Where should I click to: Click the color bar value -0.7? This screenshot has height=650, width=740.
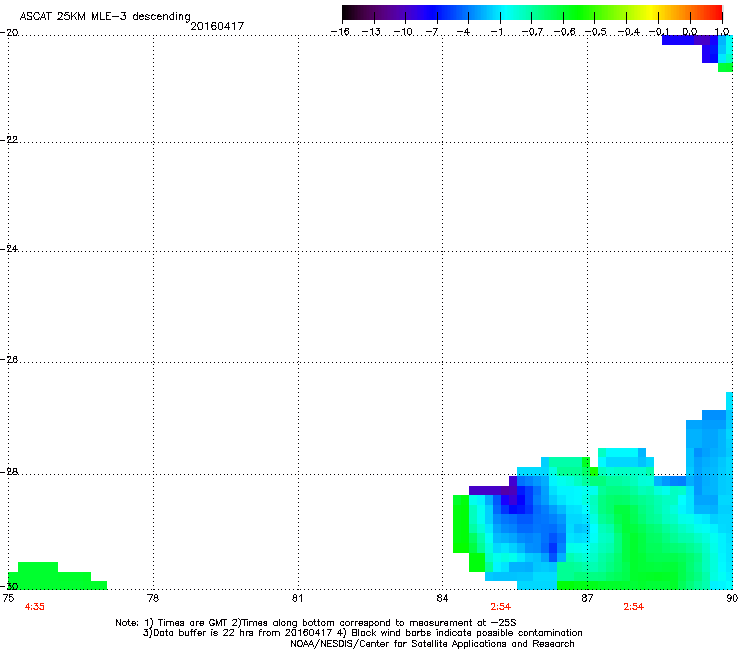tap(532, 32)
